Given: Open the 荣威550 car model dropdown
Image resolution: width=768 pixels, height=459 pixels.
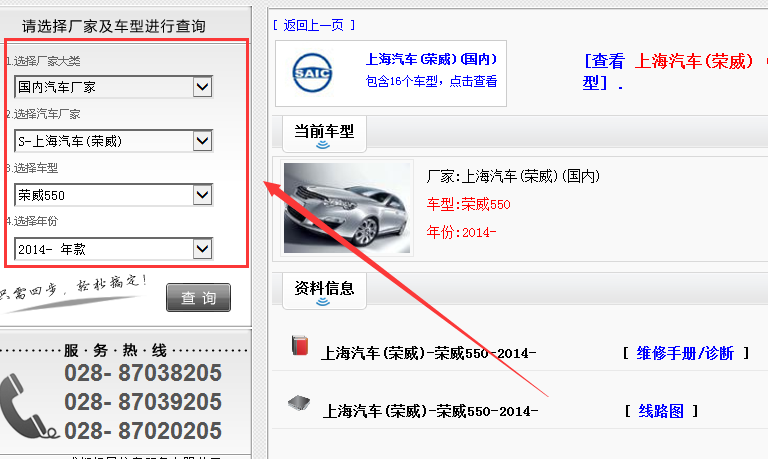Looking at the screenshot, I should [113, 195].
